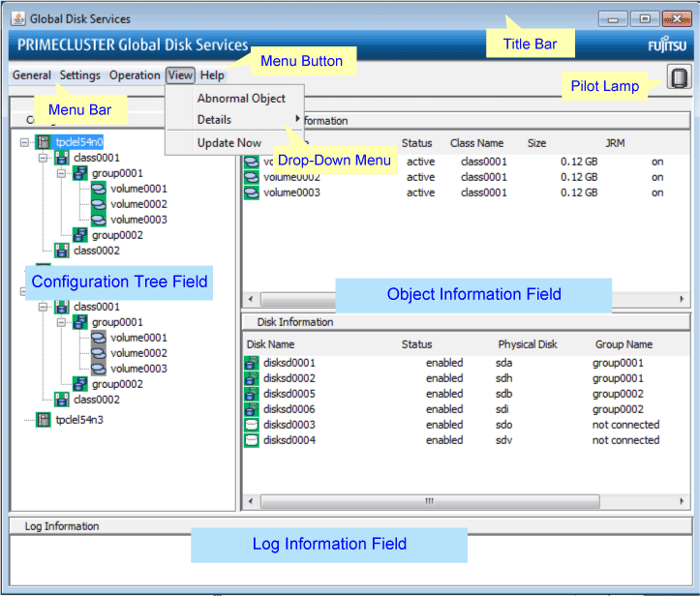Collapse class0001 above the gray volumes group
700x596 pixels.
click(43, 307)
